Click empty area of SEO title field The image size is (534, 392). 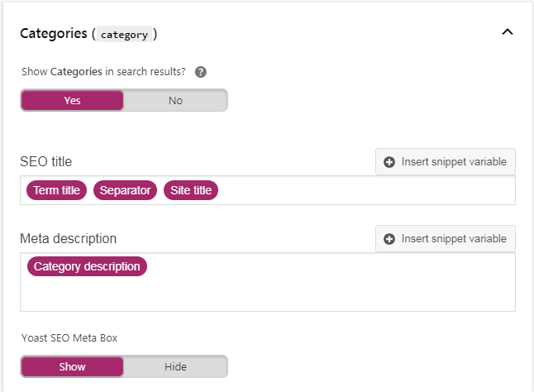coord(366,190)
